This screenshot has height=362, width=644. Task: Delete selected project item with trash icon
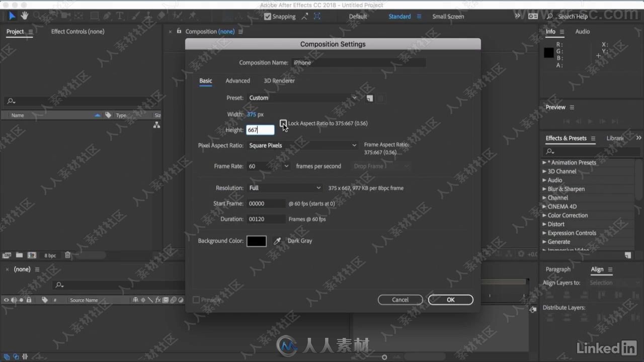click(67, 255)
